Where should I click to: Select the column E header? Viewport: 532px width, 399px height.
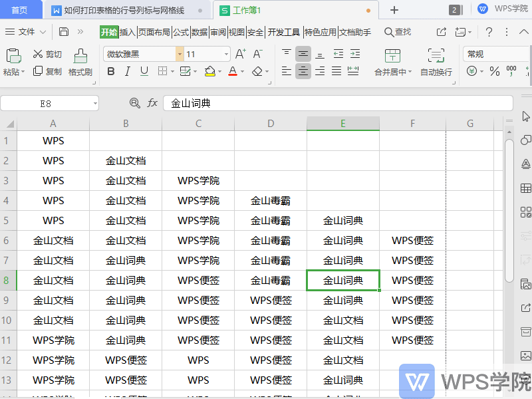coord(343,123)
